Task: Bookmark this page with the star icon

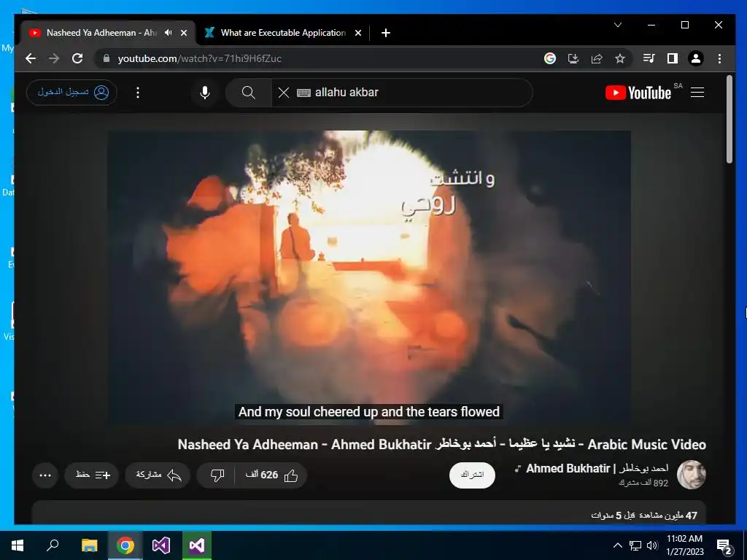Action: 620,58
